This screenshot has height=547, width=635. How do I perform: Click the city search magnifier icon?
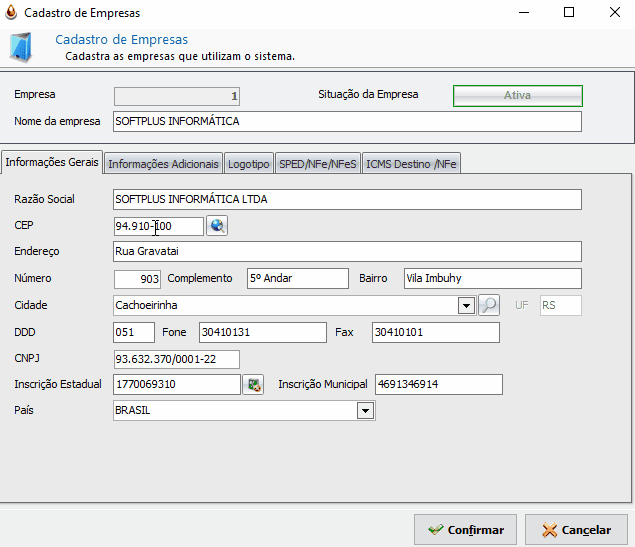click(x=489, y=305)
